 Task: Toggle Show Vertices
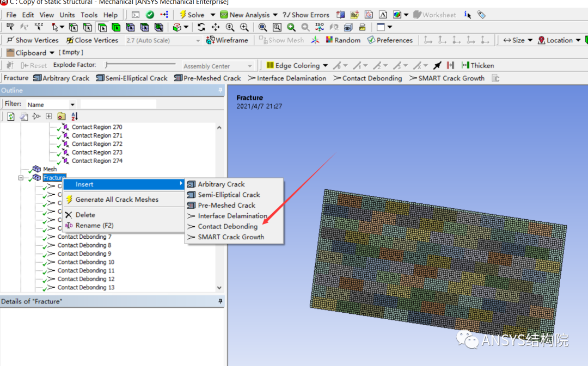click(33, 40)
